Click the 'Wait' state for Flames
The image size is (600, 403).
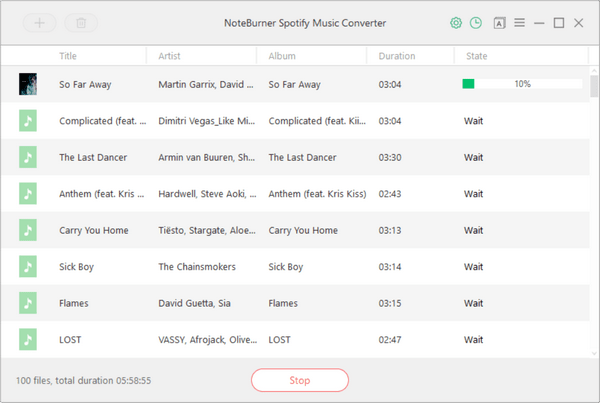tap(473, 303)
